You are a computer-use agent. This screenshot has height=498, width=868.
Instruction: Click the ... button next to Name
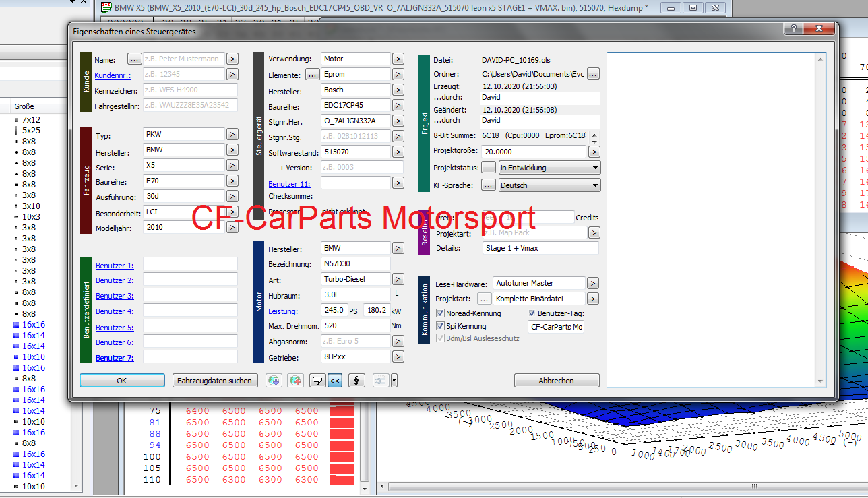point(134,59)
